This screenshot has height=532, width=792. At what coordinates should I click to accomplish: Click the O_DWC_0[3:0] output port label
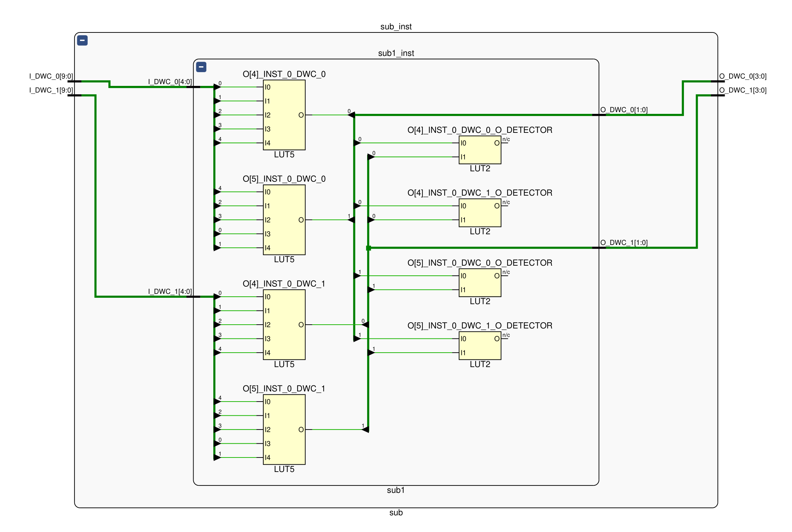click(743, 76)
